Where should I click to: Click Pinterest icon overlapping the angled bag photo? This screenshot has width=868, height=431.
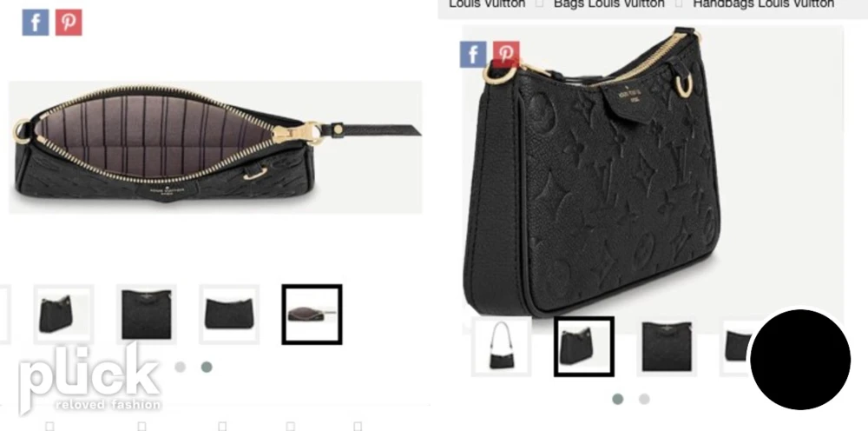pos(506,54)
